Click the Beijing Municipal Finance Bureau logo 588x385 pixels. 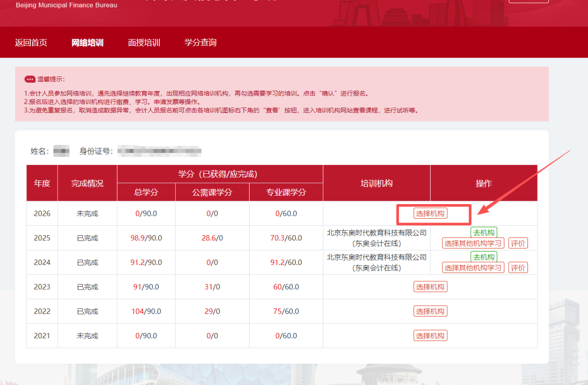click(65, 5)
